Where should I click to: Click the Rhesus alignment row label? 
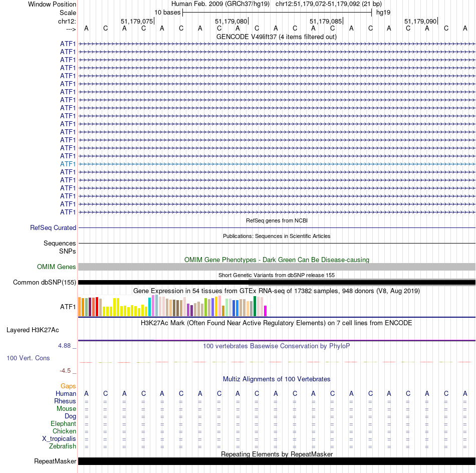65,401
